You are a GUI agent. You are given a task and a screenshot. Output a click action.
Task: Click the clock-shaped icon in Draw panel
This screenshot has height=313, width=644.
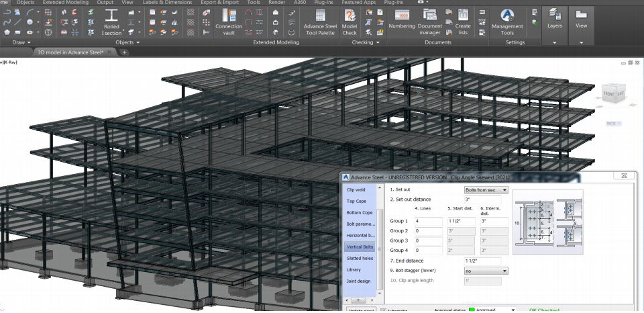click(48, 32)
